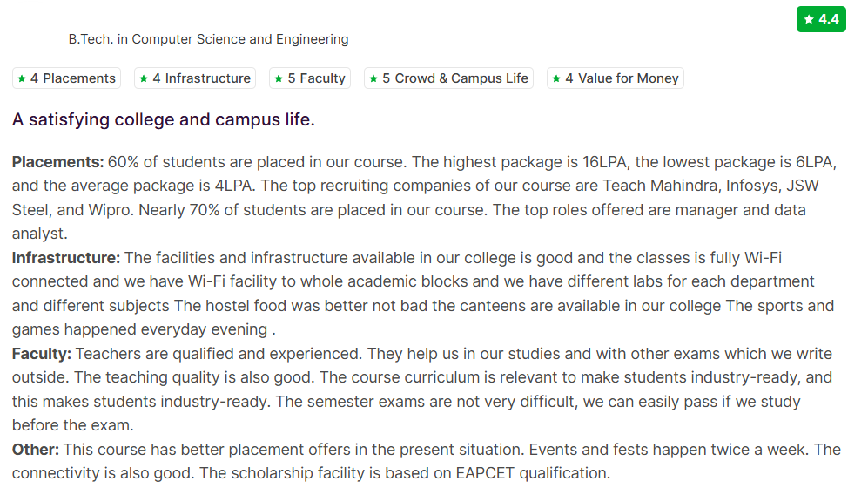The width and height of the screenshot is (868, 488).
Task: Open the B.Tech. Computer Science course link
Action: (x=208, y=39)
